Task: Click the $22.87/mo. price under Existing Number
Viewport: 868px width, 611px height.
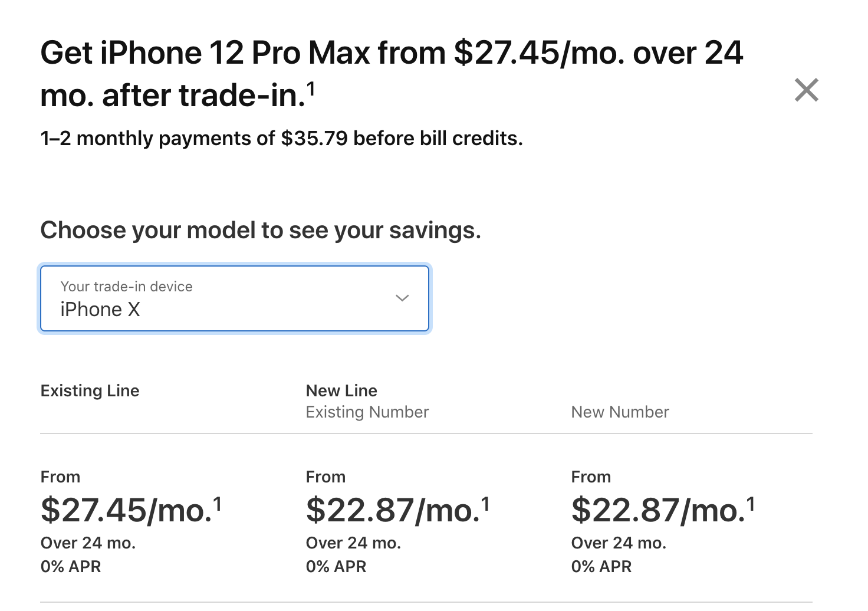Action: click(392, 510)
